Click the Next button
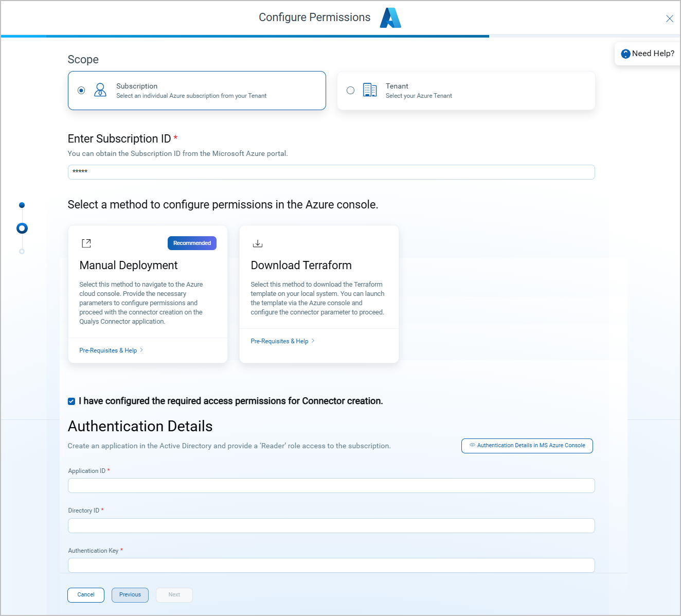The width and height of the screenshot is (681, 616). click(174, 595)
